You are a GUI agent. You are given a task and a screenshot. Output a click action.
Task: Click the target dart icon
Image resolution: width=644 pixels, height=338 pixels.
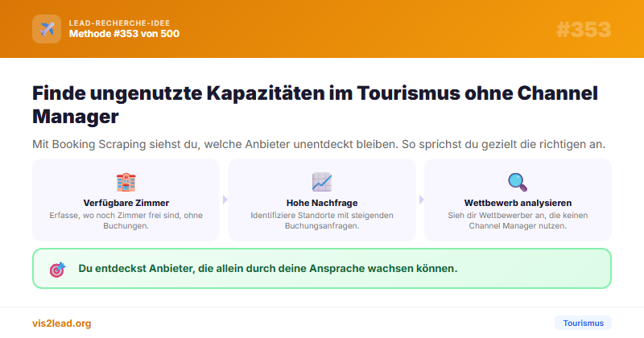coord(57,269)
